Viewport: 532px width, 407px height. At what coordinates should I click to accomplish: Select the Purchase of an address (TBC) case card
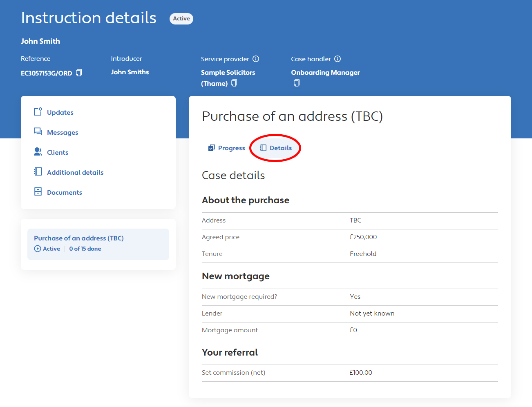coord(98,244)
